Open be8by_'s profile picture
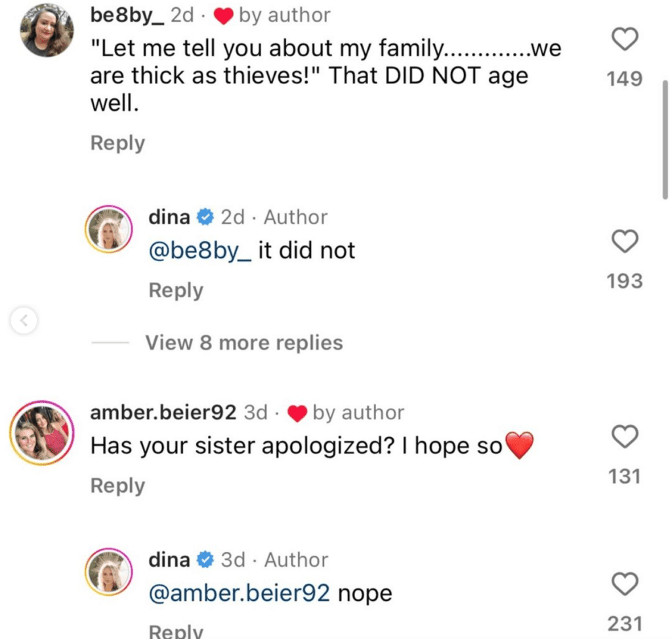 click(x=47, y=30)
